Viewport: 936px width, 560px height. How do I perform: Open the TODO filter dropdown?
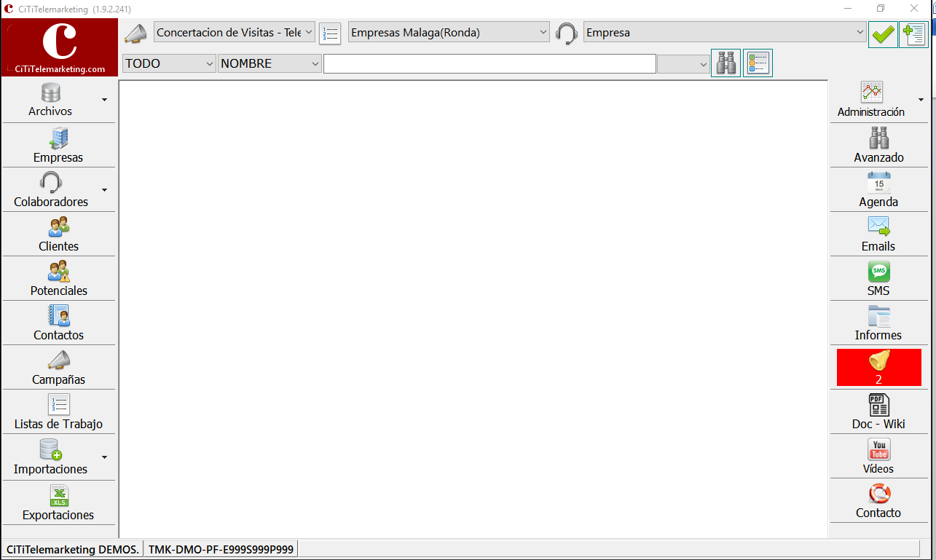(x=169, y=63)
